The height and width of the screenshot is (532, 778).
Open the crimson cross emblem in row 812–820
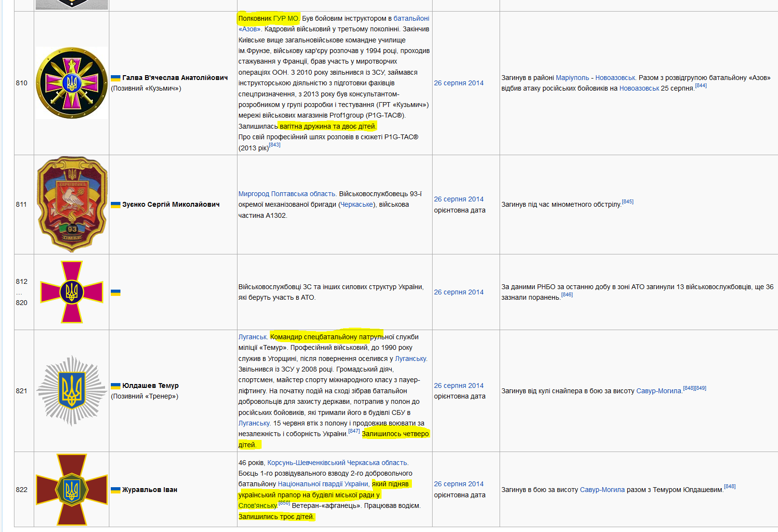pos(72,292)
